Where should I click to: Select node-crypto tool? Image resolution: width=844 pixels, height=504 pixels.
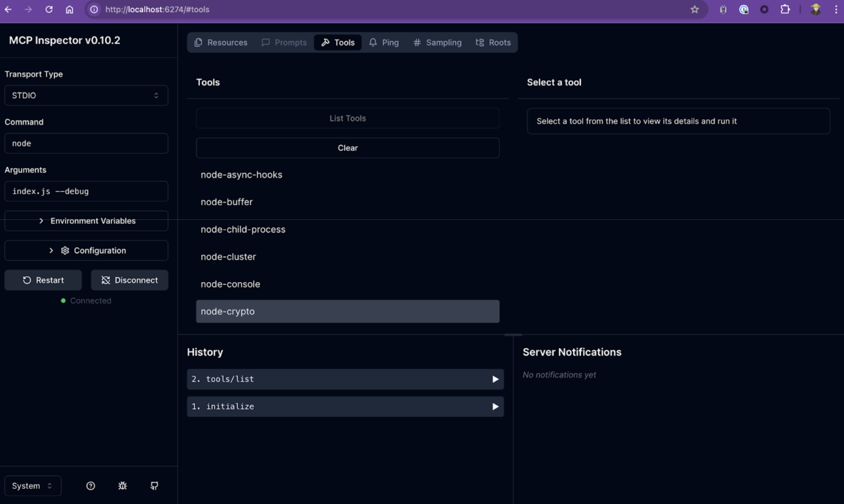(347, 311)
